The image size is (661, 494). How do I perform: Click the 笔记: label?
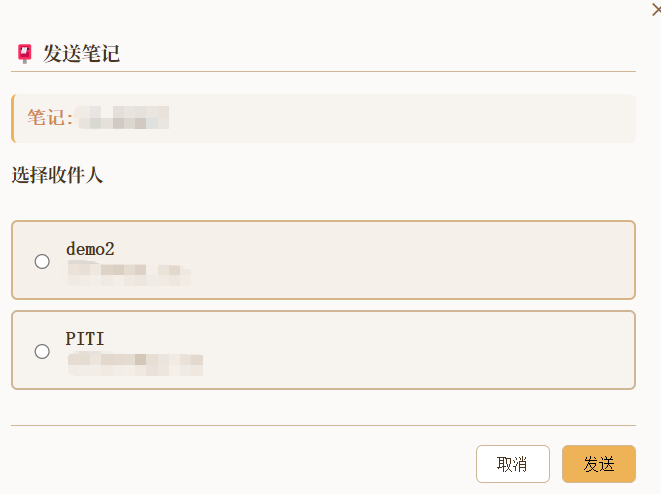point(50,118)
